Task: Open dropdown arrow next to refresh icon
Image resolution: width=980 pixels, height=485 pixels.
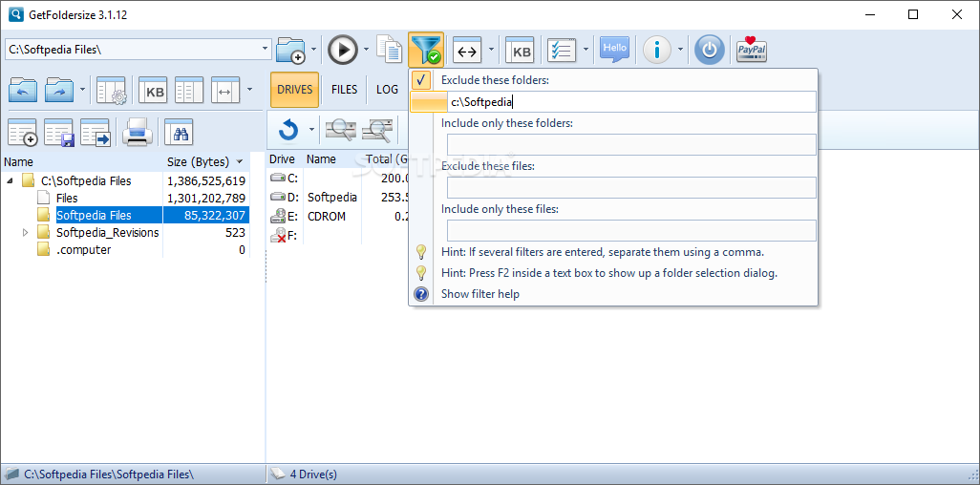Action: point(310,130)
